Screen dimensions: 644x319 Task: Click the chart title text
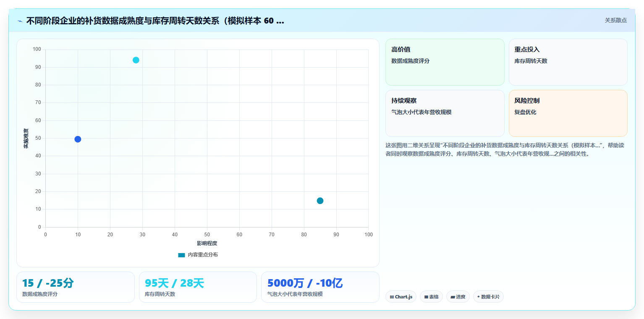tap(155, 21)
